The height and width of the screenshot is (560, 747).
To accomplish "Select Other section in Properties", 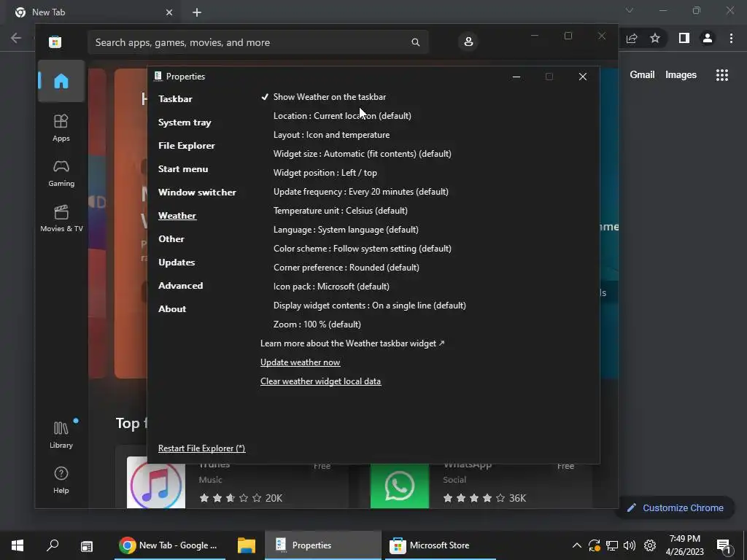I will (171, 239).
